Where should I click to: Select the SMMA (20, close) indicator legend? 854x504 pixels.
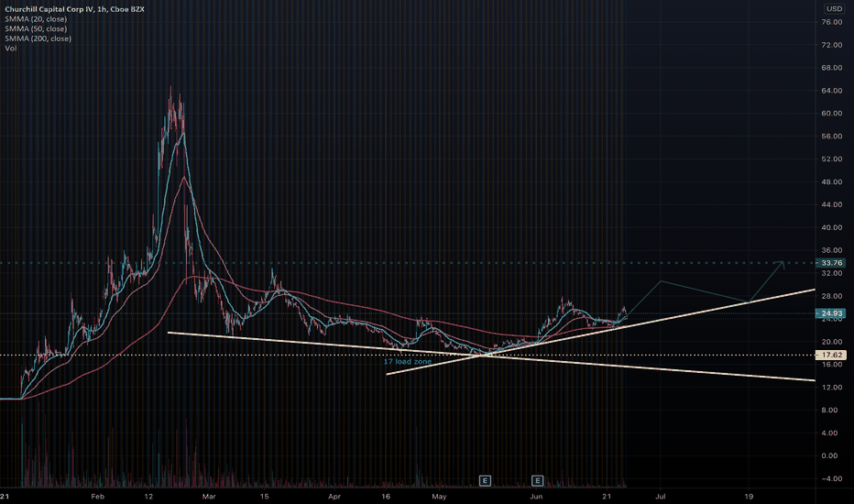[x=36, y=19]
